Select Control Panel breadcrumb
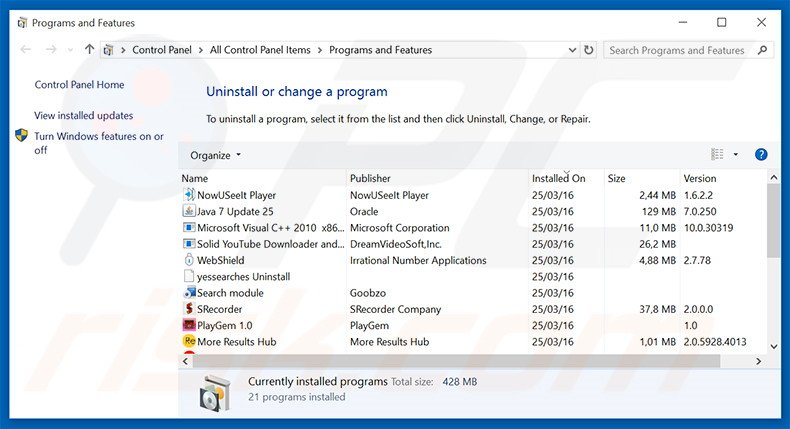 (162, 50)
